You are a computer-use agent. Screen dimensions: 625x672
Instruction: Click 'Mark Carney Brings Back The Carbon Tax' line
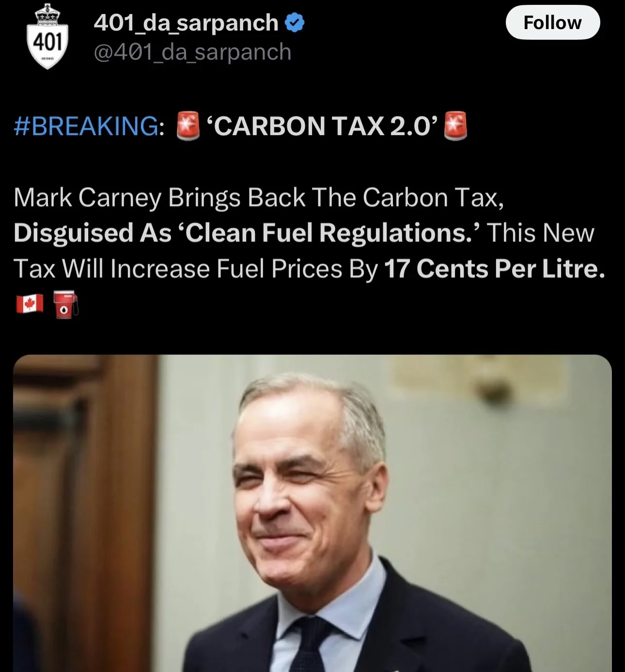point(259,198)
